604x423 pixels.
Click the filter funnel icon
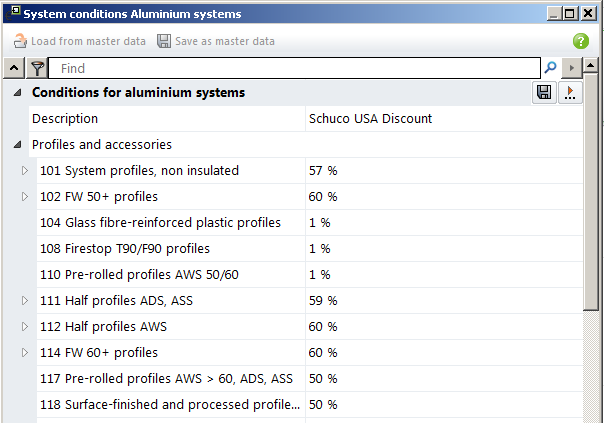click(37, 68)
